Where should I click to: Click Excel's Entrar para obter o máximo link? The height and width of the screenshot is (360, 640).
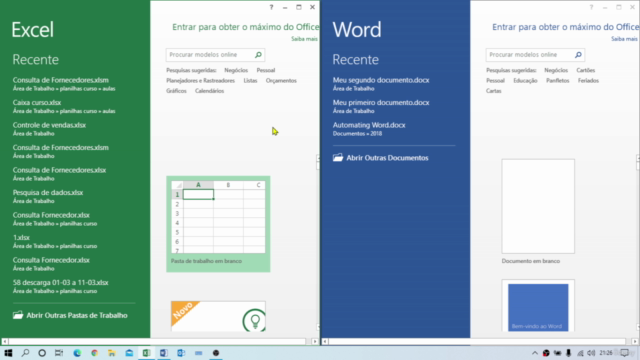245,27
